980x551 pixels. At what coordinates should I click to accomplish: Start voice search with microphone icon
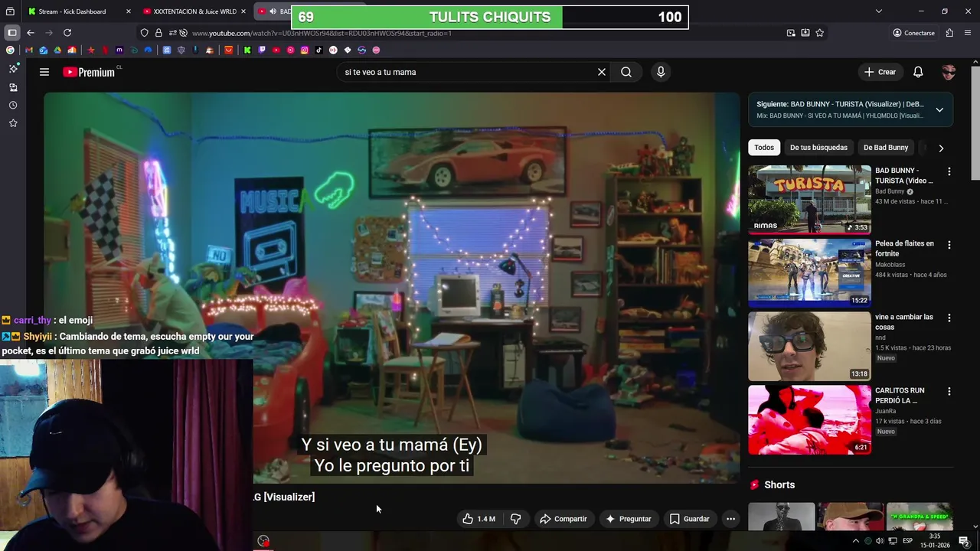[661, 72]
